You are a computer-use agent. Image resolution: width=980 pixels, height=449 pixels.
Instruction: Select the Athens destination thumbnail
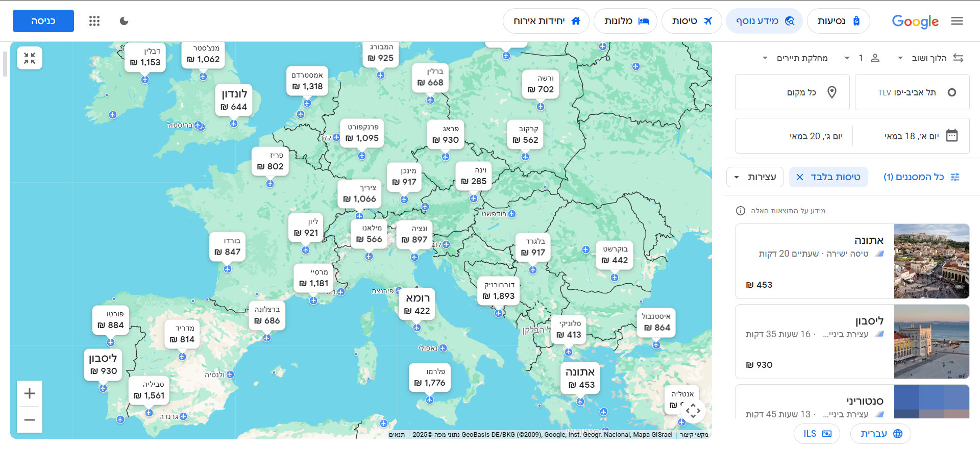[932, 261]
